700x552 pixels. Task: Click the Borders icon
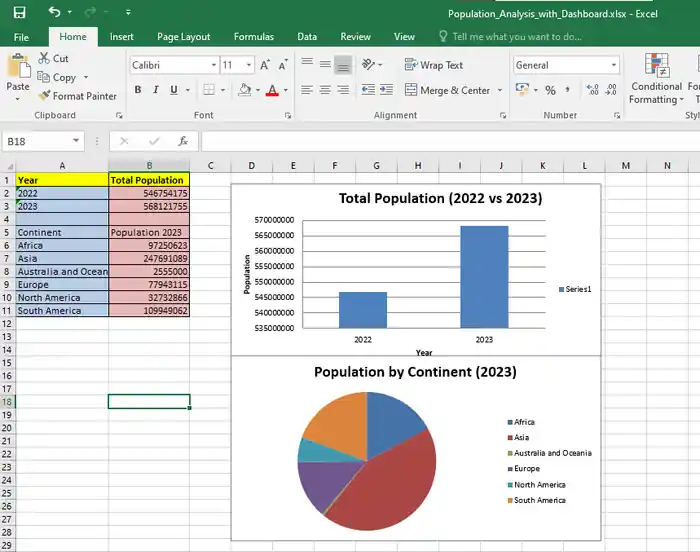click(x=209, y=90)
